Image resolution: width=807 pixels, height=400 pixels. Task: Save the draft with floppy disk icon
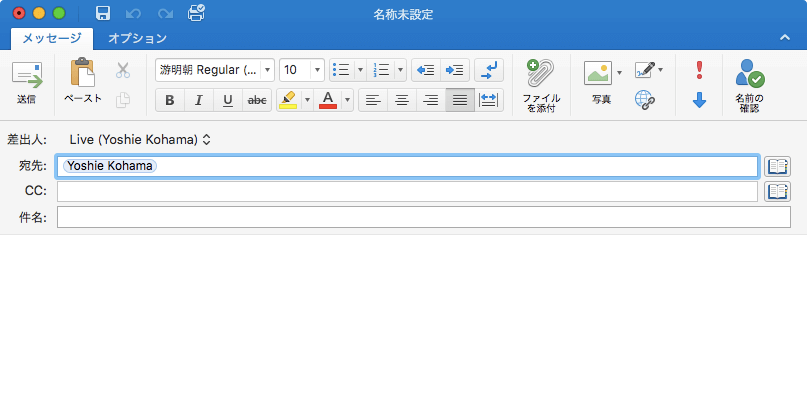(103, 14)
